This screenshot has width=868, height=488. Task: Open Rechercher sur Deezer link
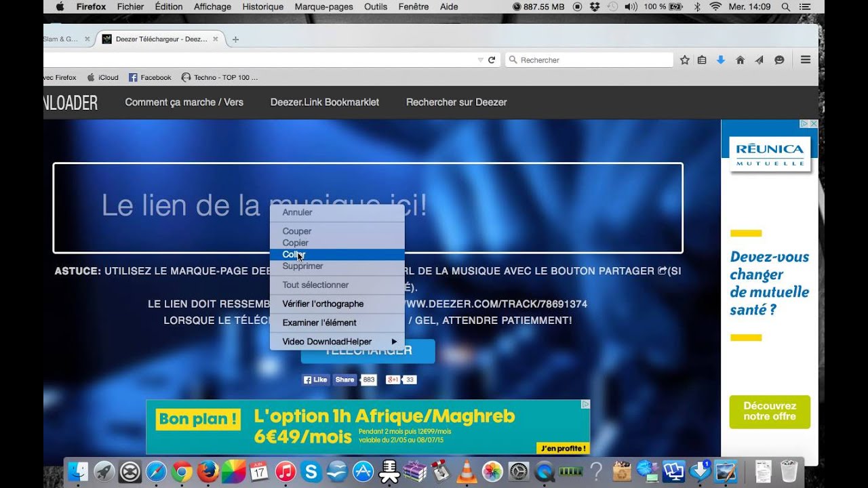pyautogui.click(x=456, y=102)
